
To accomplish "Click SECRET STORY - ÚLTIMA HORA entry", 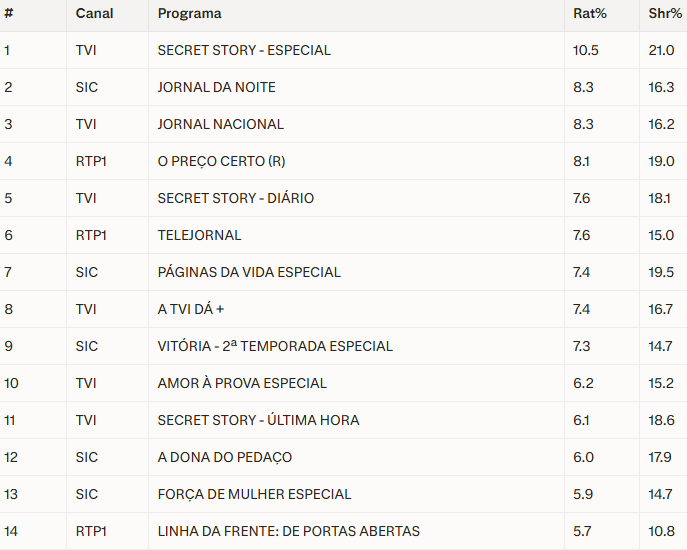I will point(258,420).
